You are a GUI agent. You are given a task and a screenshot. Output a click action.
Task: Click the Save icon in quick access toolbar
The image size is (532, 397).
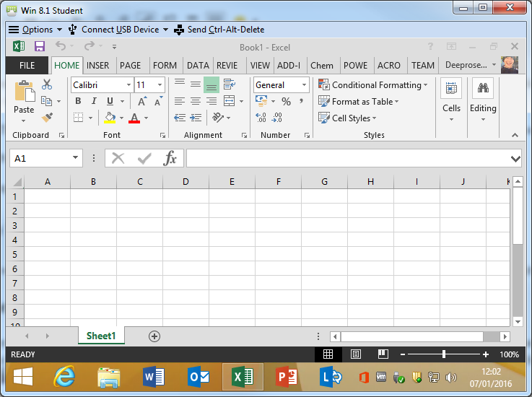[40, 46]
